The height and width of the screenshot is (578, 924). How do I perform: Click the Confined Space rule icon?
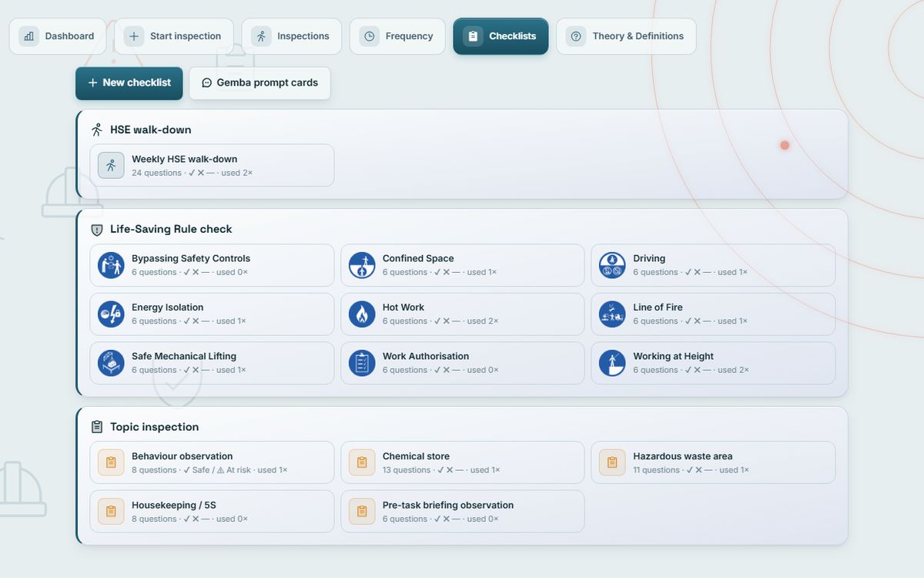pos(362,265)
